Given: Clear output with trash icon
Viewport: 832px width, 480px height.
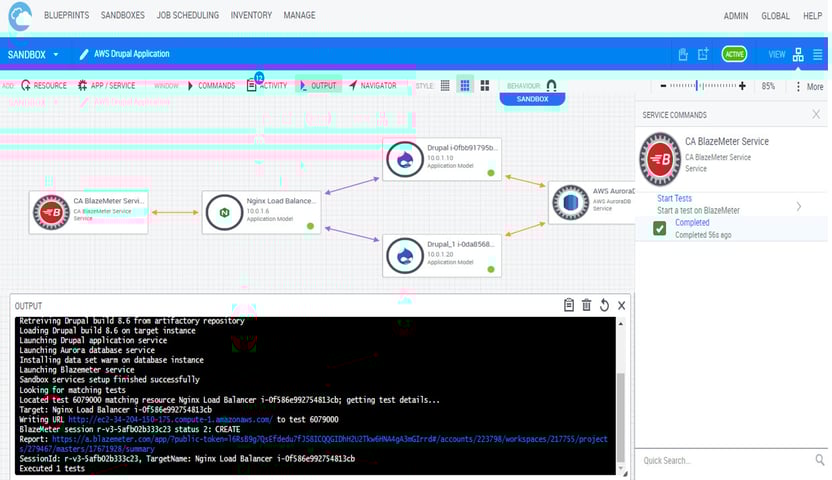Looking at the screenshot, I should pyautogui.click(x=586, y=305).
